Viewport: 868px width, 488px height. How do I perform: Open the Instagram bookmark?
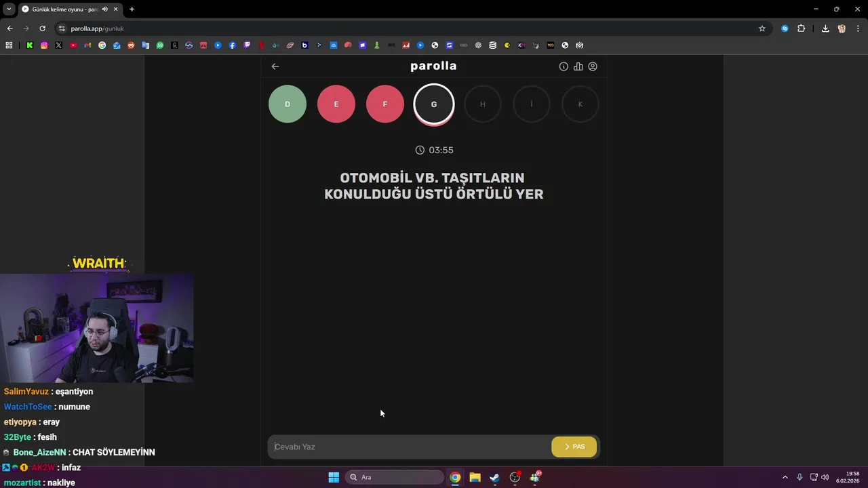coord(44,45)
